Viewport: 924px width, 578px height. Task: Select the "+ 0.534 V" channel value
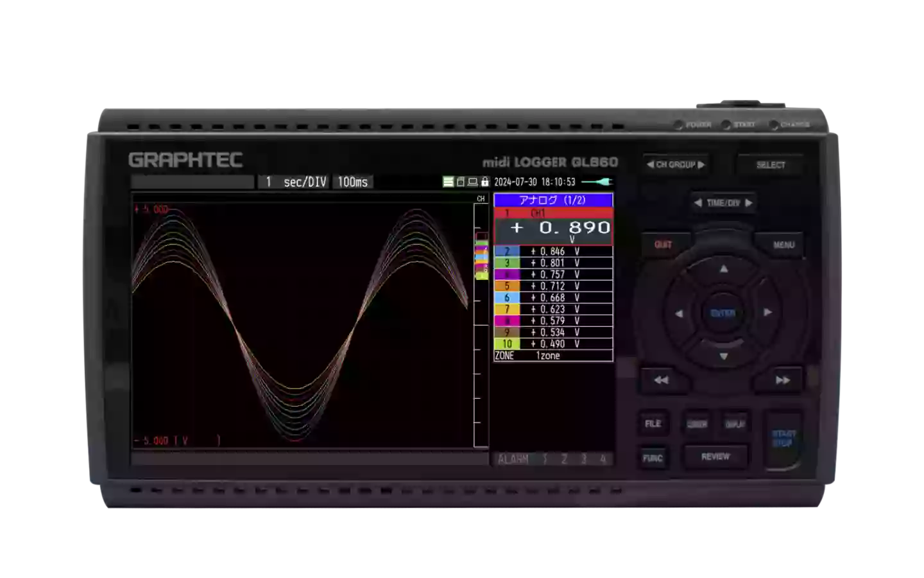(555, 333)
